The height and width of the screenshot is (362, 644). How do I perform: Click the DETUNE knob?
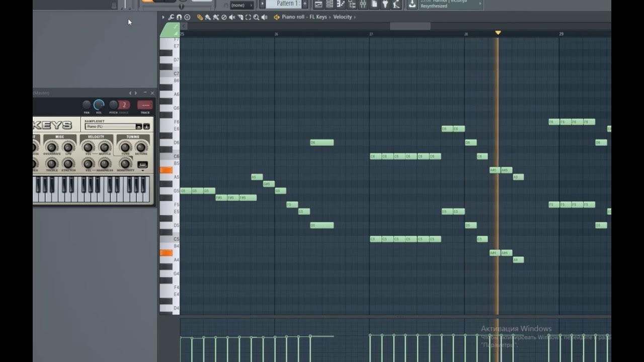[141, 147]
